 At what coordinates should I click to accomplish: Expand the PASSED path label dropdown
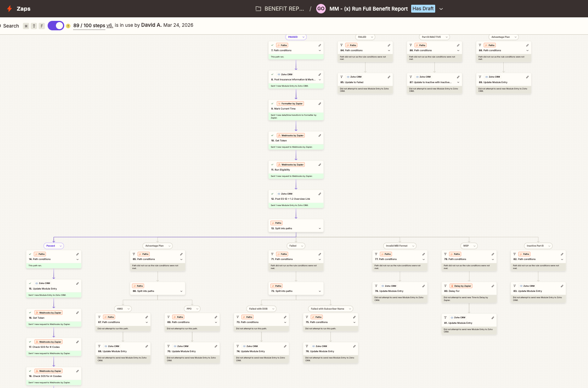303,37
